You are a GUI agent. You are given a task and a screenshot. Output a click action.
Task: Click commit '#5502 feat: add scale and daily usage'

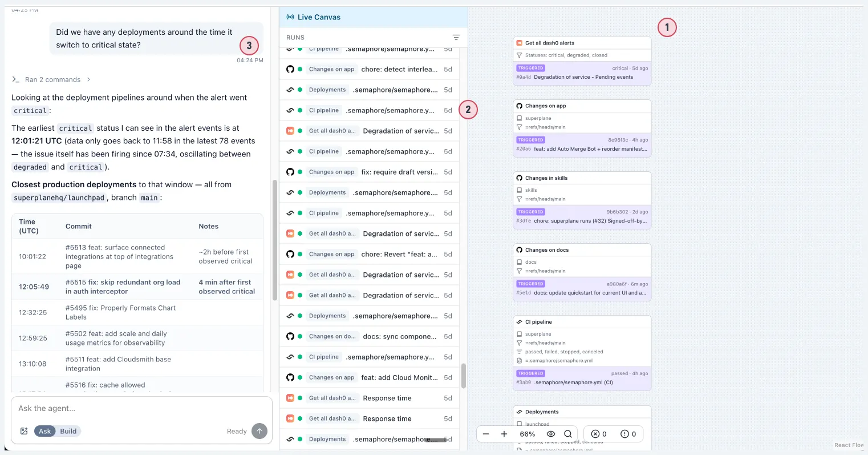point(116,338)
